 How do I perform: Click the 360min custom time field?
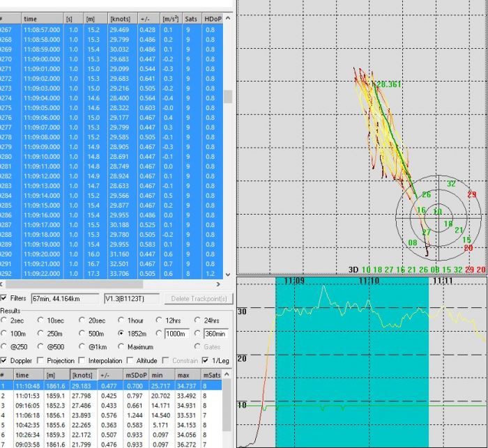[x=214, y=334]
